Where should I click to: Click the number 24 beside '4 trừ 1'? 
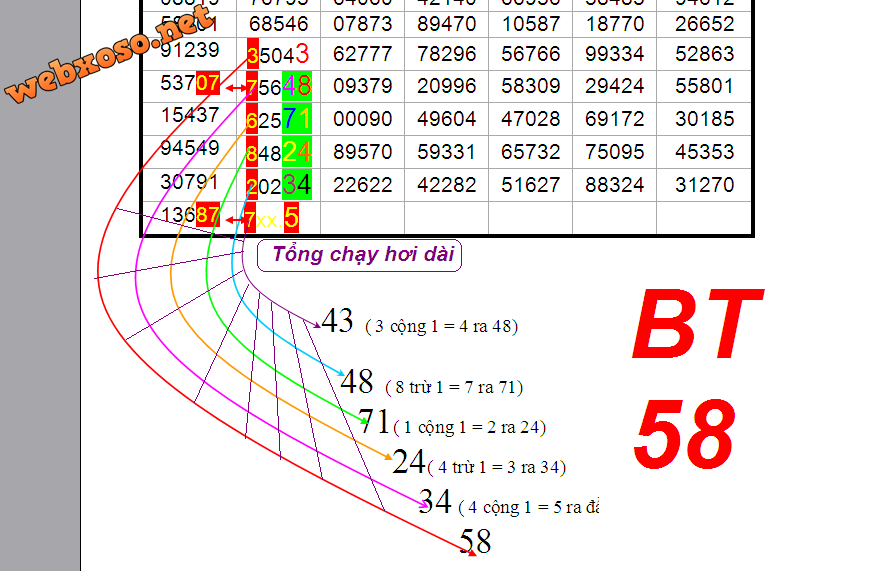[409, 461]
